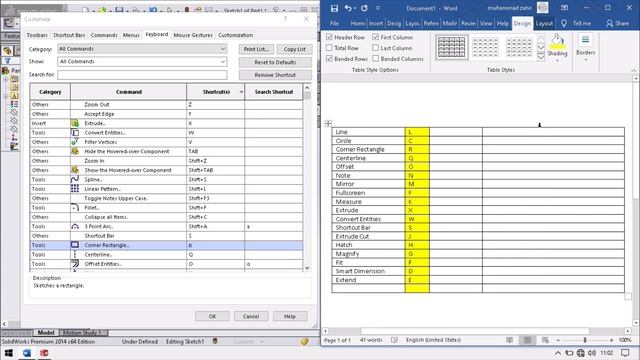640x360 pixels.
Task: Toggle the Banded Columns checkbox
Action: pyautogui.click(x=376, y=59)
